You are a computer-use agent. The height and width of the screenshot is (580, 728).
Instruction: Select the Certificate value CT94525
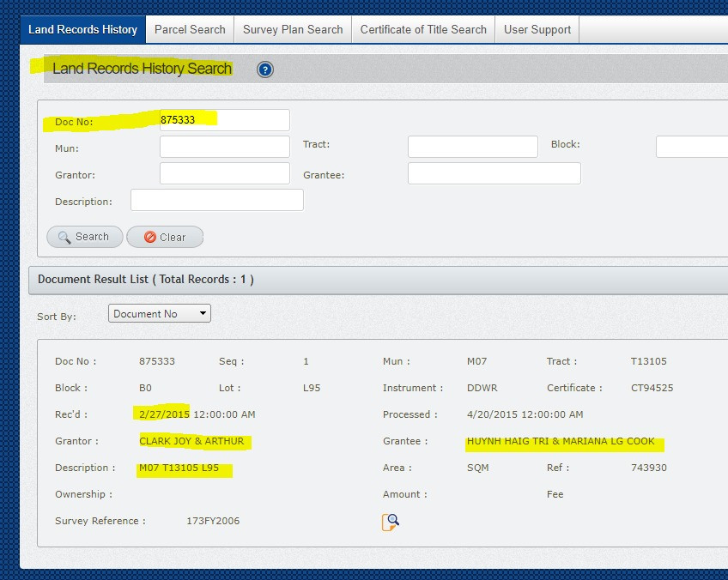point(652,388)
